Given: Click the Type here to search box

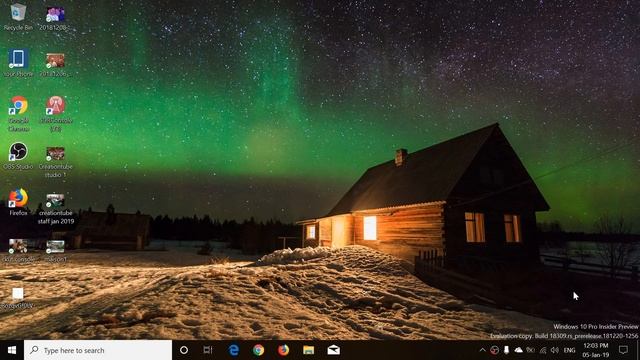Looking at the screenshot, I should (98, 350).
